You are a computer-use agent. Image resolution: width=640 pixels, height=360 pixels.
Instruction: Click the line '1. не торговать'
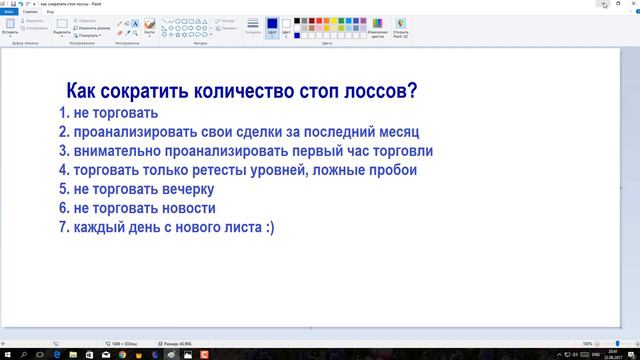(109, 113)
